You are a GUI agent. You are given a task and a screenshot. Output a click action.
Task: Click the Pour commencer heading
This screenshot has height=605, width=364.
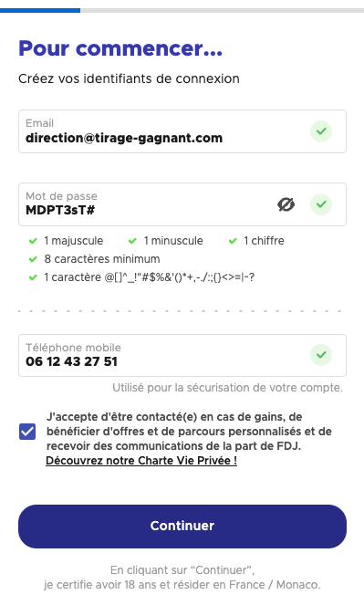coord(120,48)
